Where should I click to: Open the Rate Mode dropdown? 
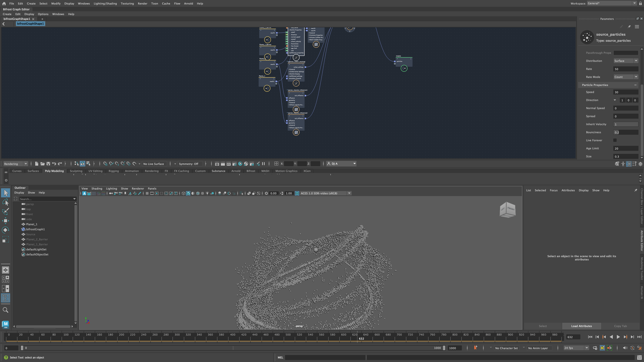click(625, 77)
